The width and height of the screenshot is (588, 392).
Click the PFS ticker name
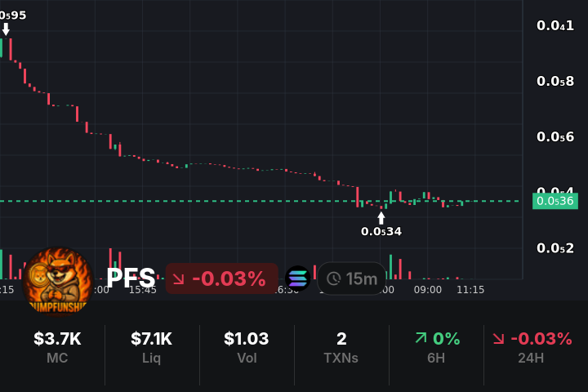pos(131,278)
